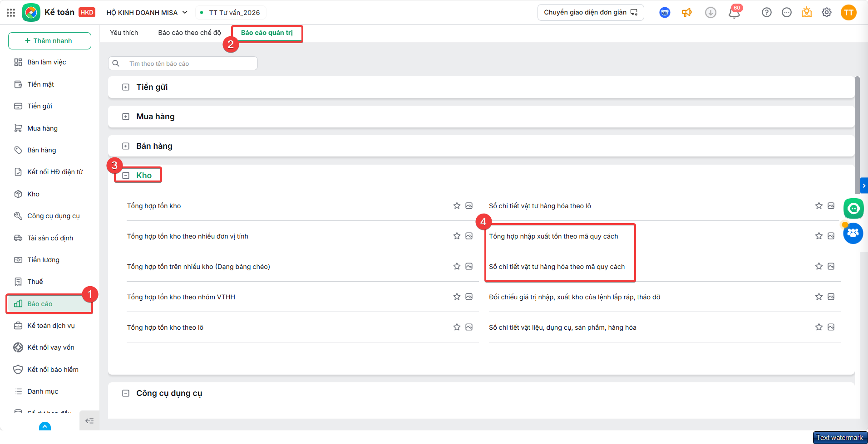Open preview icon for Sổ chi tiết vật liệu, dụng cụ

coord(831,327)
